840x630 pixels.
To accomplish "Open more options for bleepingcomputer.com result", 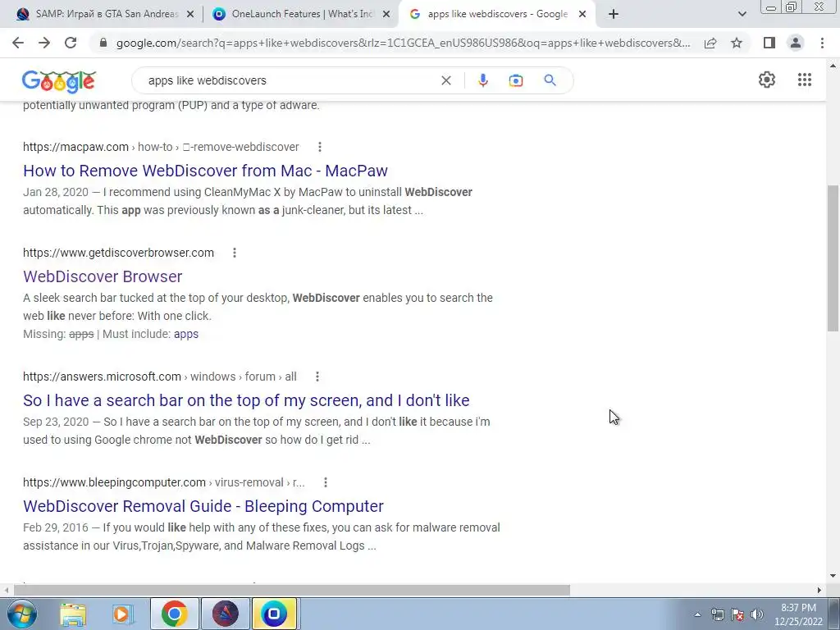I will point(325,482).
